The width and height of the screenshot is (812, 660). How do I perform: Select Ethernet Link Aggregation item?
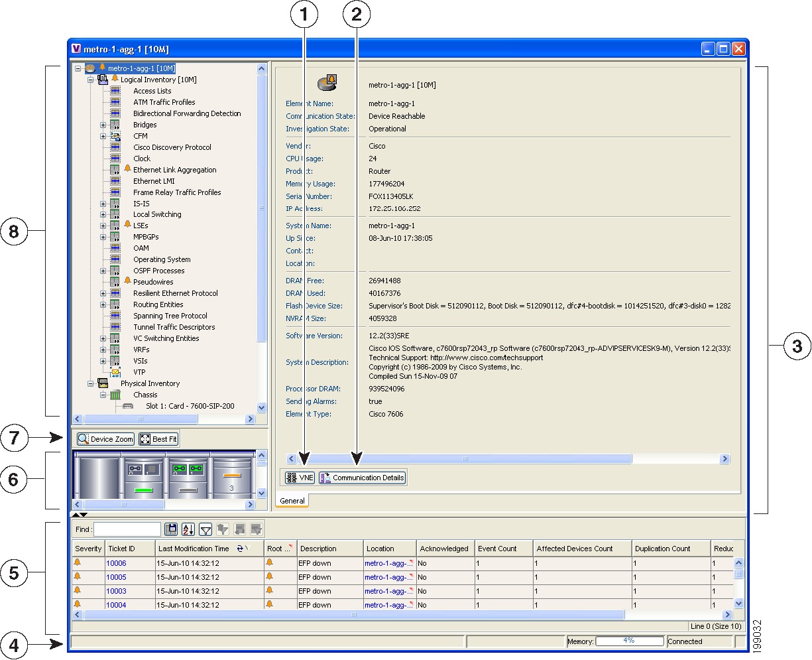[175, 170]
